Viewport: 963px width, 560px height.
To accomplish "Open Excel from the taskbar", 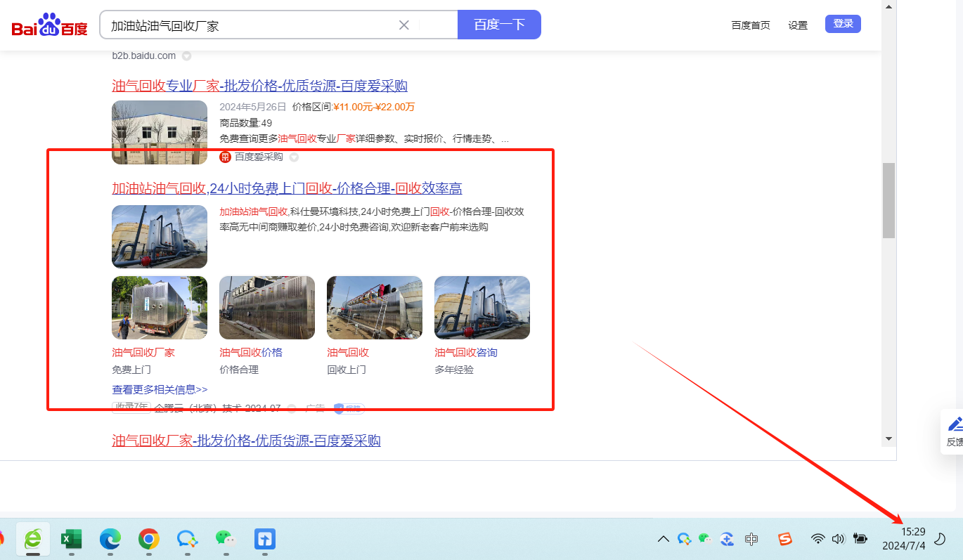I will 71,539.
